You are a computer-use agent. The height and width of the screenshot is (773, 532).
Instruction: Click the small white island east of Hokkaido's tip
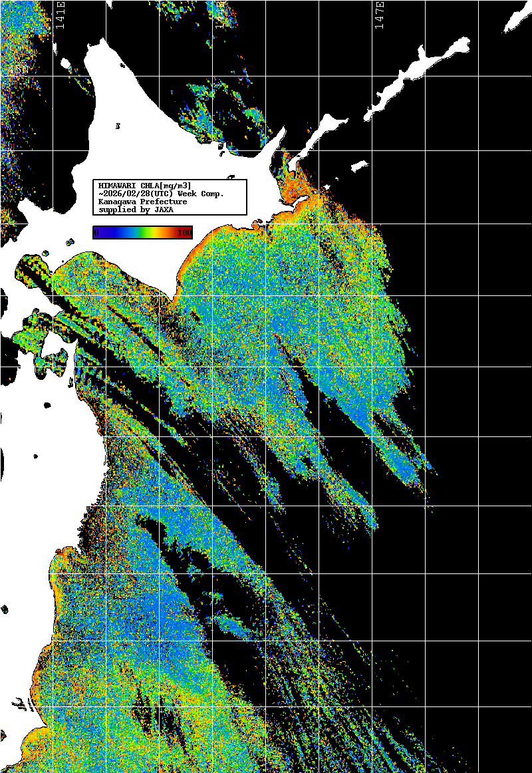click(x=359, y=165)
